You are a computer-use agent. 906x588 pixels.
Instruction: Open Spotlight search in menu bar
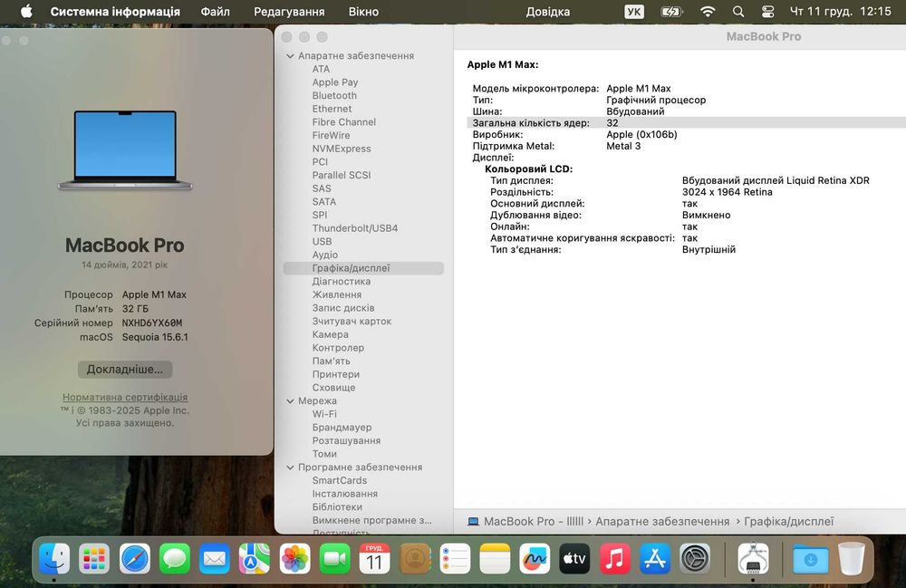[x=737, y=12]
